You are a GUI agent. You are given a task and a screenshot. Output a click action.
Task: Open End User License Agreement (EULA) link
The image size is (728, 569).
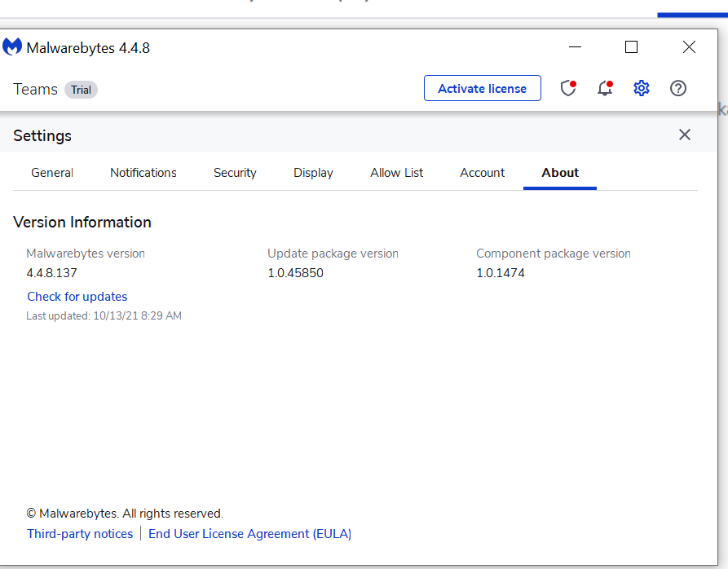249,534
